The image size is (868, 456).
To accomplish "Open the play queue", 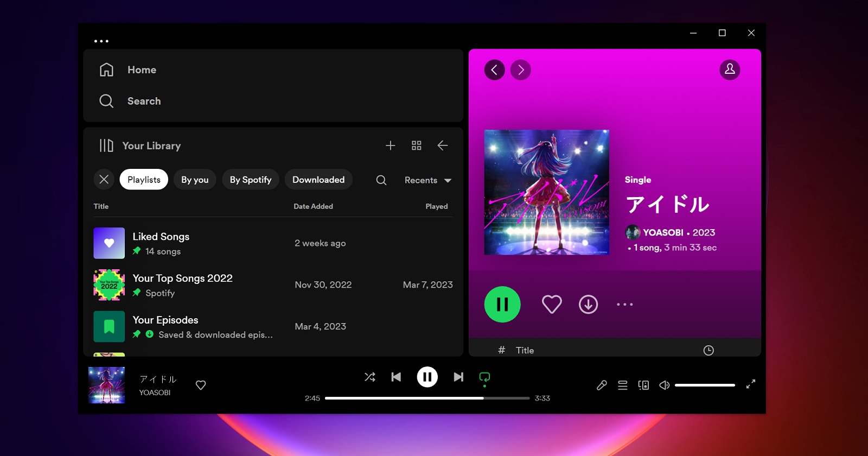I will [623, 385].
